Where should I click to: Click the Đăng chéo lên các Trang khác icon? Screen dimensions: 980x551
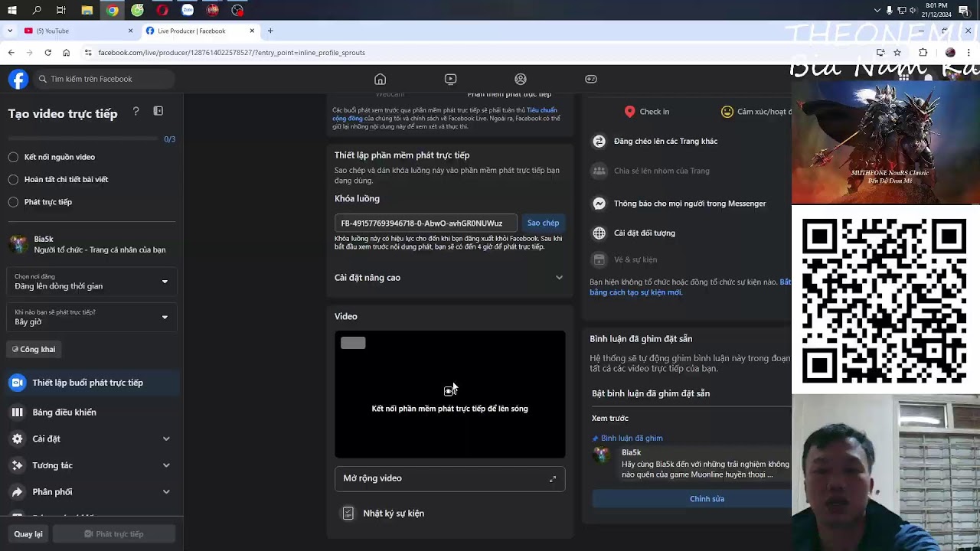coord(599,141)
